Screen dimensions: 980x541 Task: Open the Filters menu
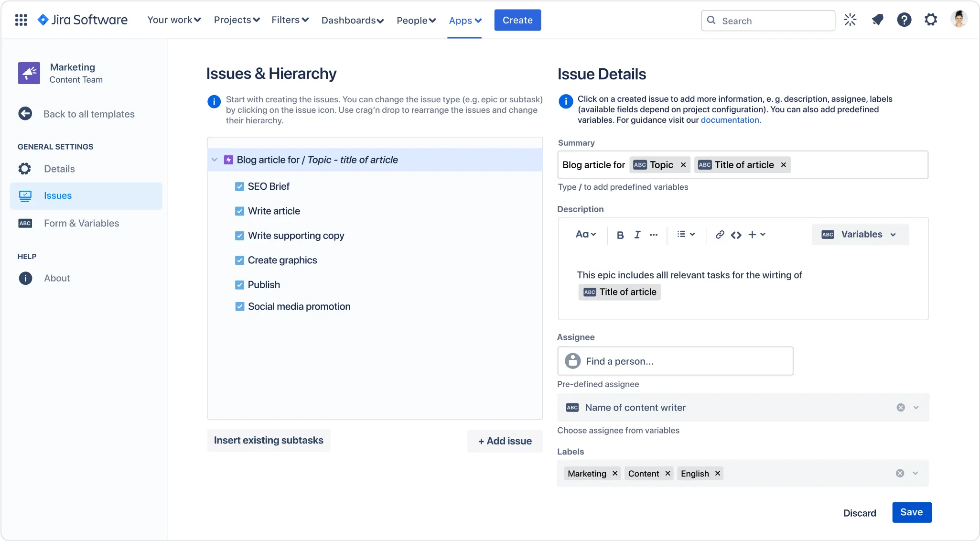290,20
